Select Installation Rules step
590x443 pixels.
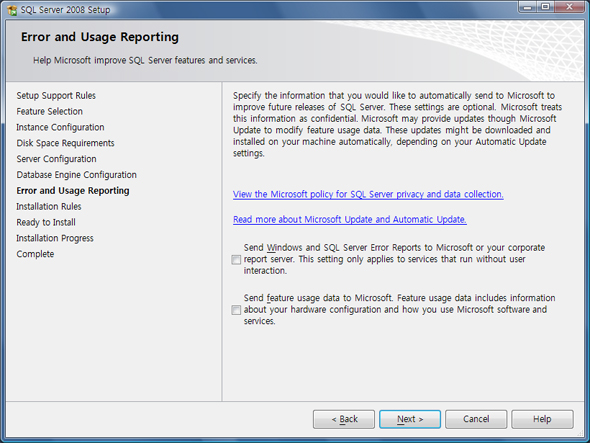point(49,207)
